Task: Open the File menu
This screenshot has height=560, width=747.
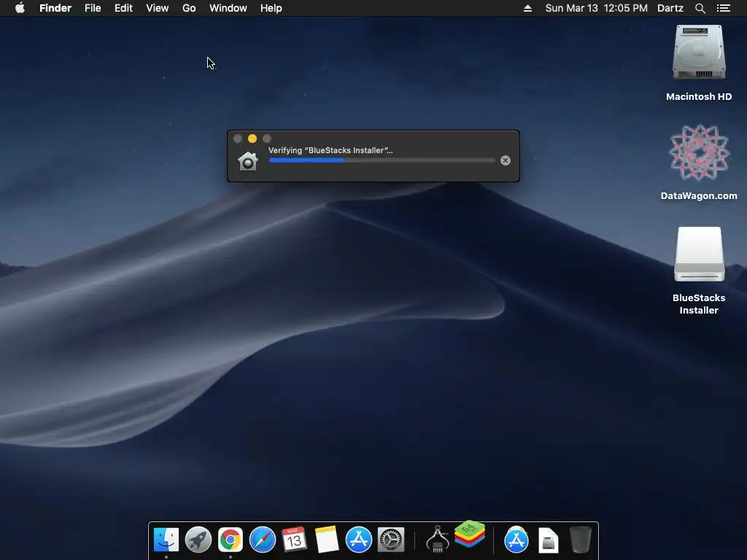Action: (93, 8)
